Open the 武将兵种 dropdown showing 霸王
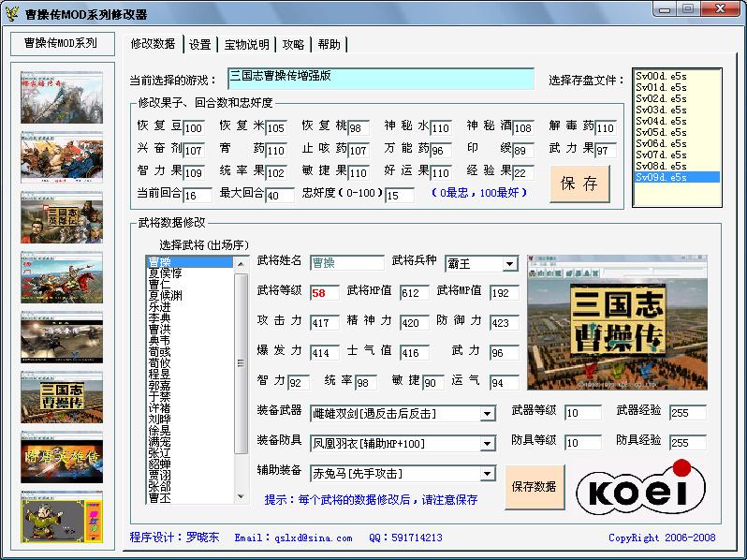Viewport: 747px width, 560px height. pos(509,265)
